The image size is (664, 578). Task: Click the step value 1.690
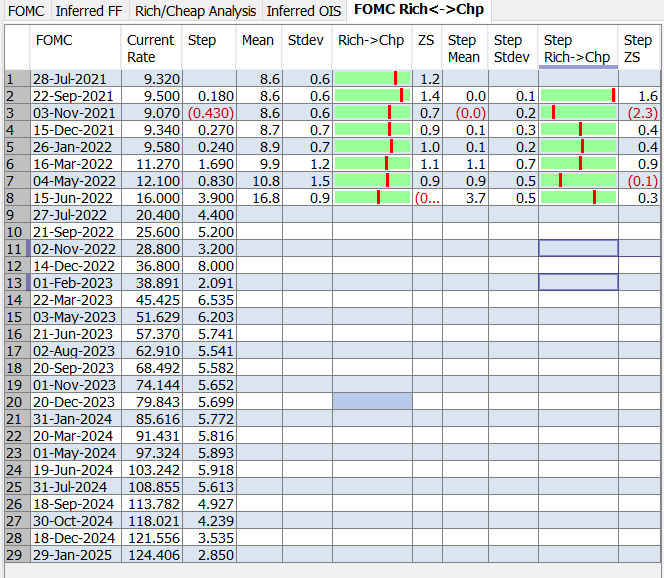[210, 163]
